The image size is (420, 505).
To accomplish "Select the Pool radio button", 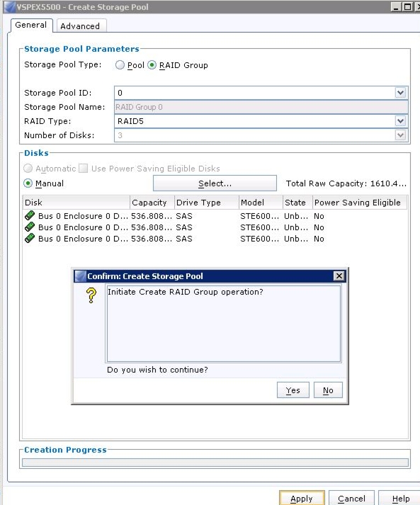I will [x=120, y=65].
